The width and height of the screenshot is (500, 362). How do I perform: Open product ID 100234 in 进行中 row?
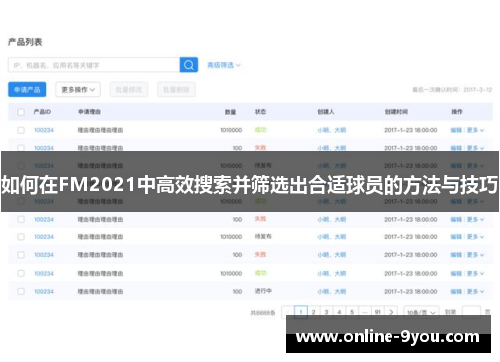click(44, 291)
